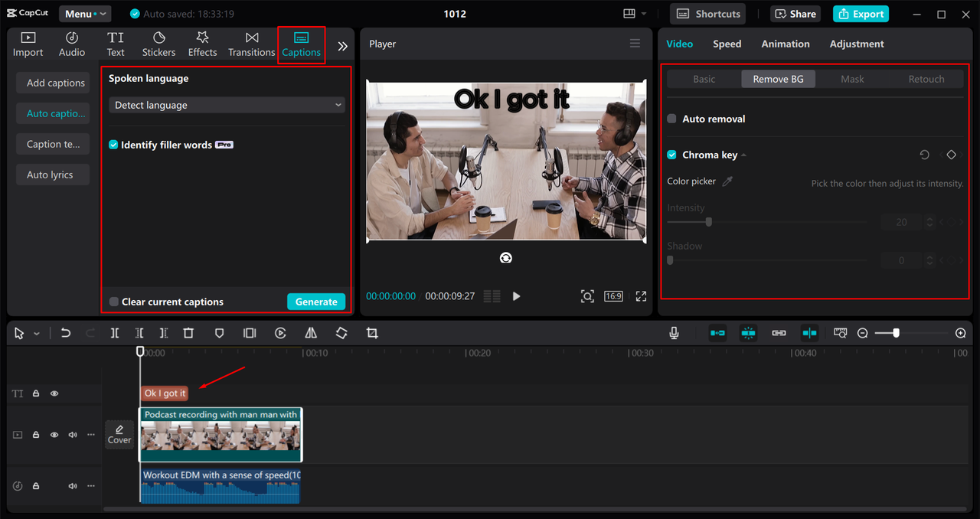980x519 pixels.
Task: Lock the audio track
Action: click(36, 486)
